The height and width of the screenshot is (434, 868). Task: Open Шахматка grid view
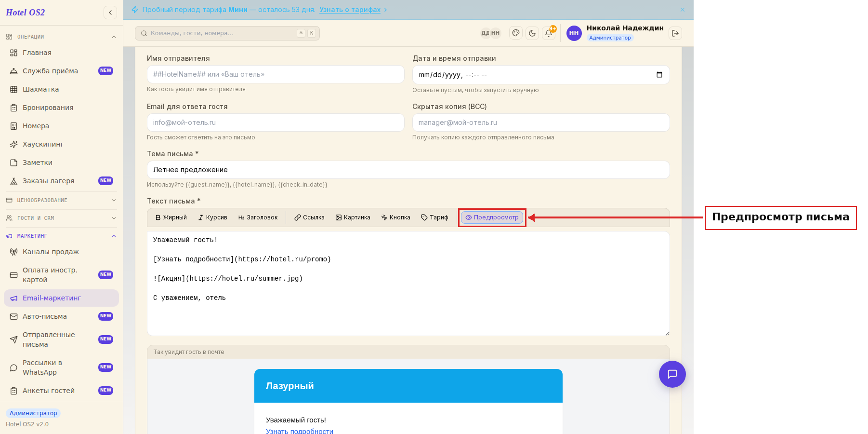(61, 89)
